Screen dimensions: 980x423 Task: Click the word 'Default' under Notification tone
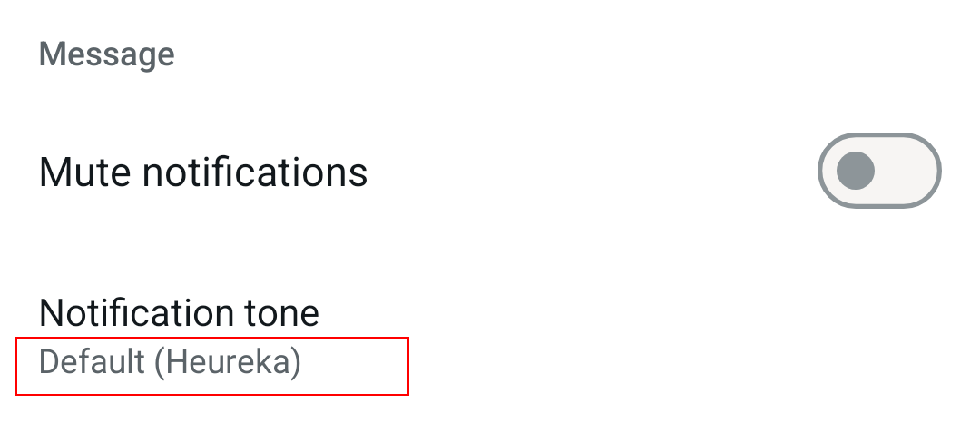tap(92, 363)
